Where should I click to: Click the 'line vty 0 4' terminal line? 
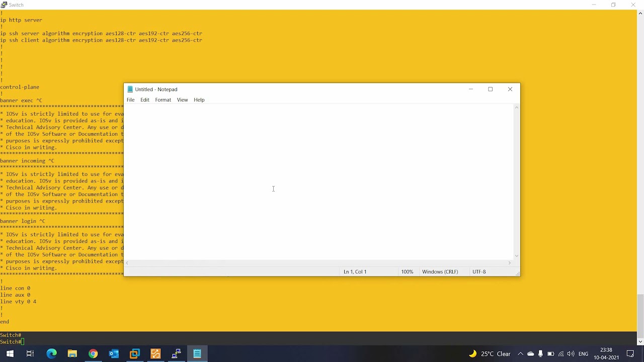18,302
